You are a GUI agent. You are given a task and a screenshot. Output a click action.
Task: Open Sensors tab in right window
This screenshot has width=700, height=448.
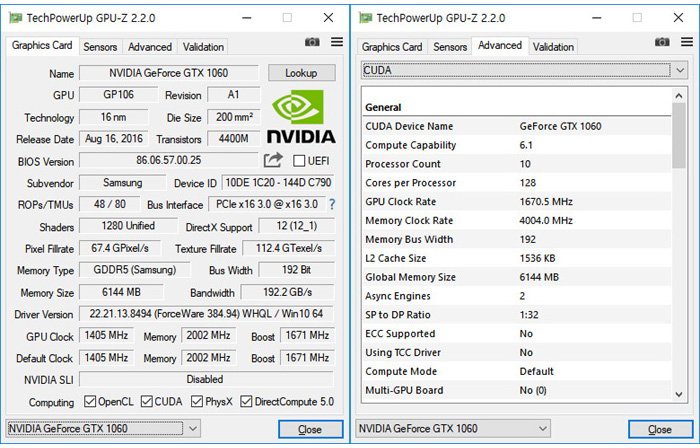[x=450, y=47]
